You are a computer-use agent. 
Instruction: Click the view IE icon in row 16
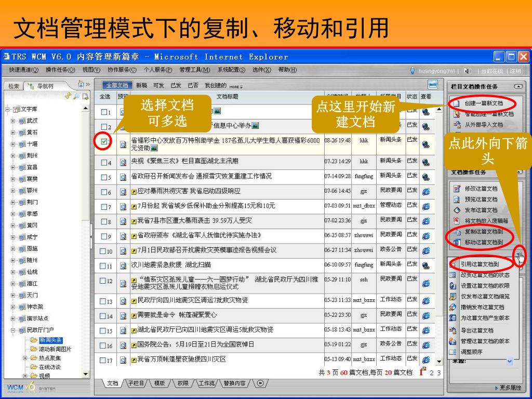point(426,345)
